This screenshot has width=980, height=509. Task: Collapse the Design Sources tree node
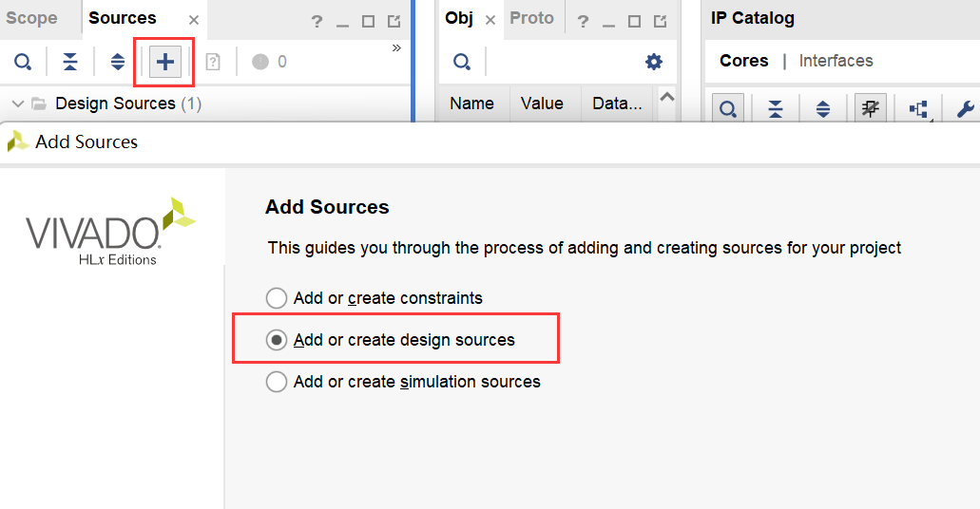coord(18,104)
